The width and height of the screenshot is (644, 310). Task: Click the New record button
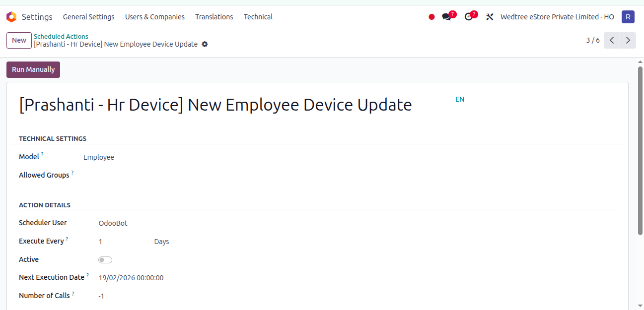pyautogui.click(x=19, y=40)
